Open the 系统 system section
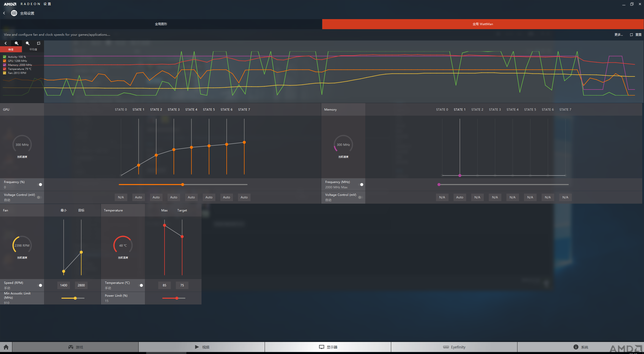This screenshot has height=354, width=644. [x=581, y=347]
